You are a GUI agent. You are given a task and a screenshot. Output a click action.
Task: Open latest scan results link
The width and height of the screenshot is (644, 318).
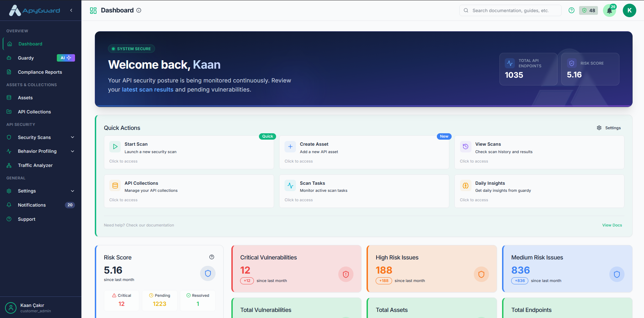[148, 90]
